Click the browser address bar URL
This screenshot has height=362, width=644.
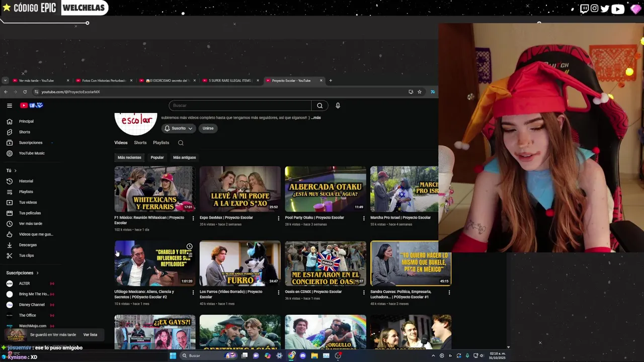pyautogui.click(x=70, y=92)
